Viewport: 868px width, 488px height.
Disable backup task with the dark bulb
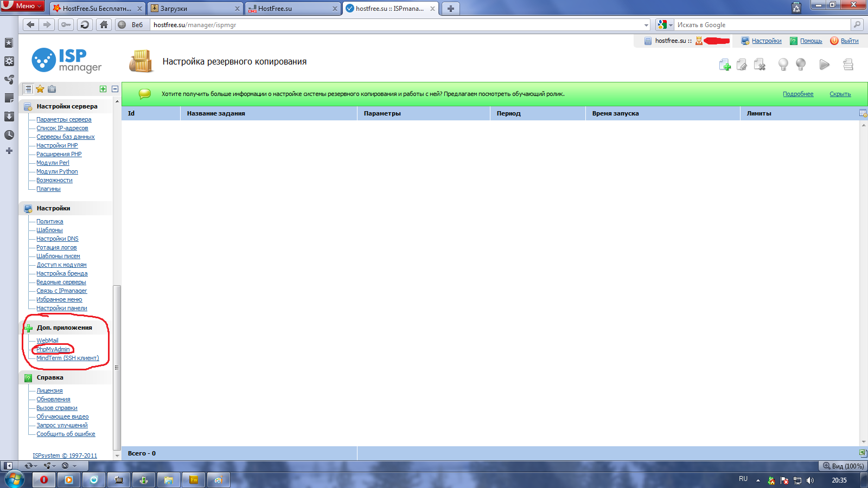click(x=800, y=65)
